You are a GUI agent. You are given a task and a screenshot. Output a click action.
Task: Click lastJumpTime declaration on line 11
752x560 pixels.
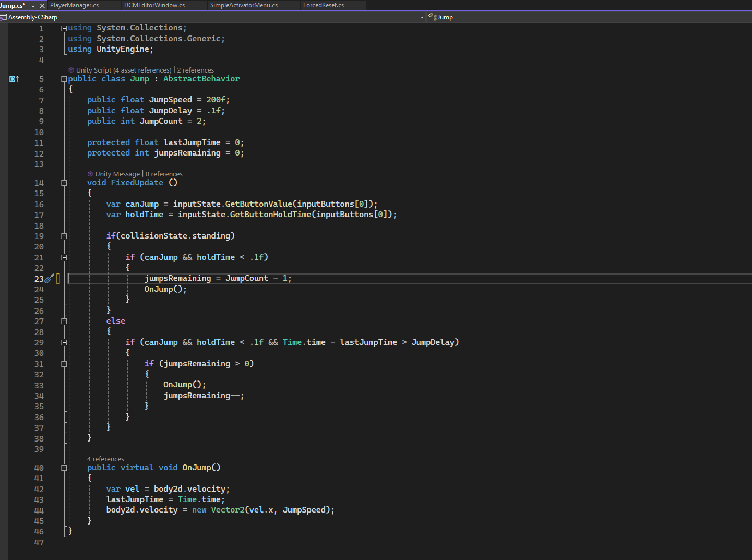click(192, 142)
